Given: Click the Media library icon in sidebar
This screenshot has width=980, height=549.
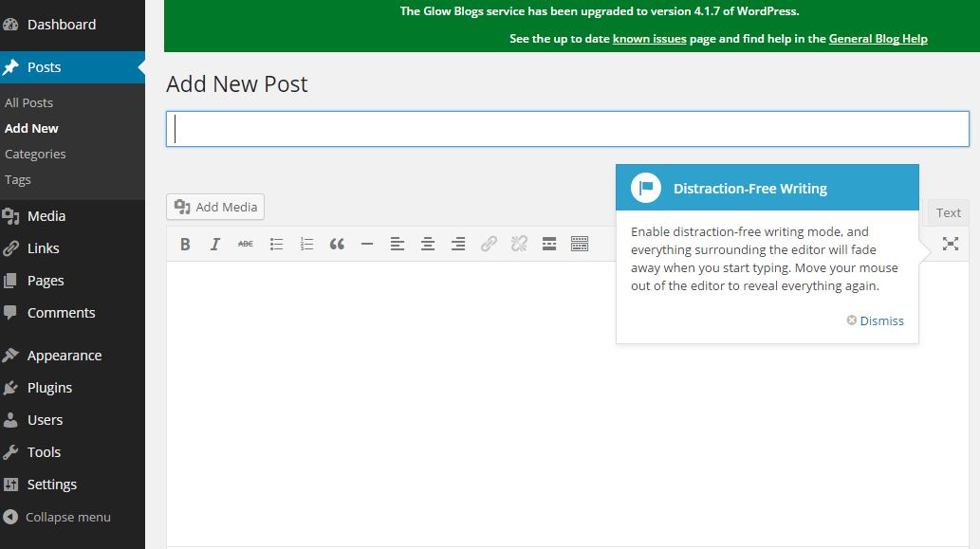Looking at the screenshot, I should click(10, 216).
